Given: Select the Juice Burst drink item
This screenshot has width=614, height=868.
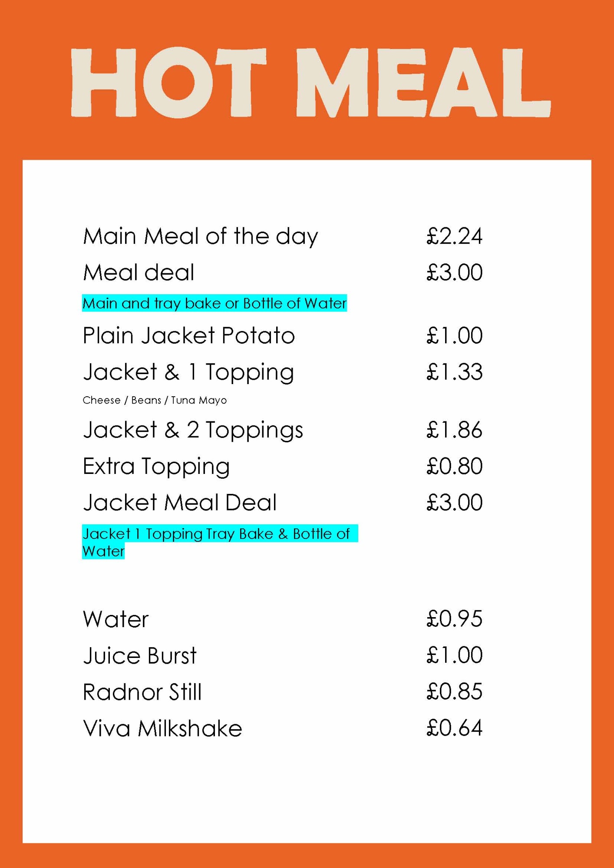Looking at the screenshot, I should pyautogui.click(x=140, y=655).
